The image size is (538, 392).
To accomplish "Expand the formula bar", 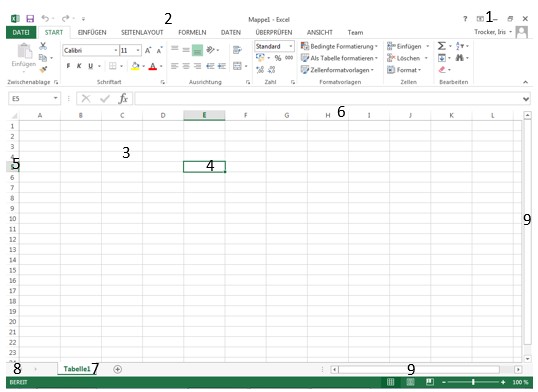I will 526,99.
